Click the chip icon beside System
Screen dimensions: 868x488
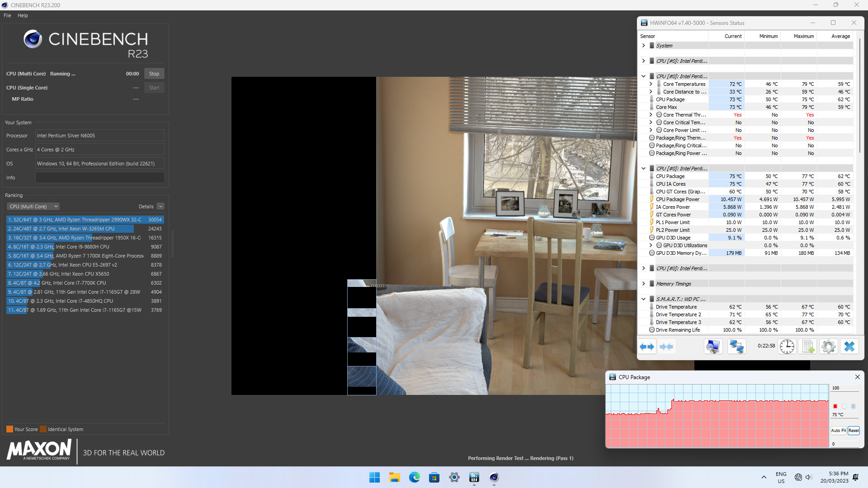(x=652, y=46)
